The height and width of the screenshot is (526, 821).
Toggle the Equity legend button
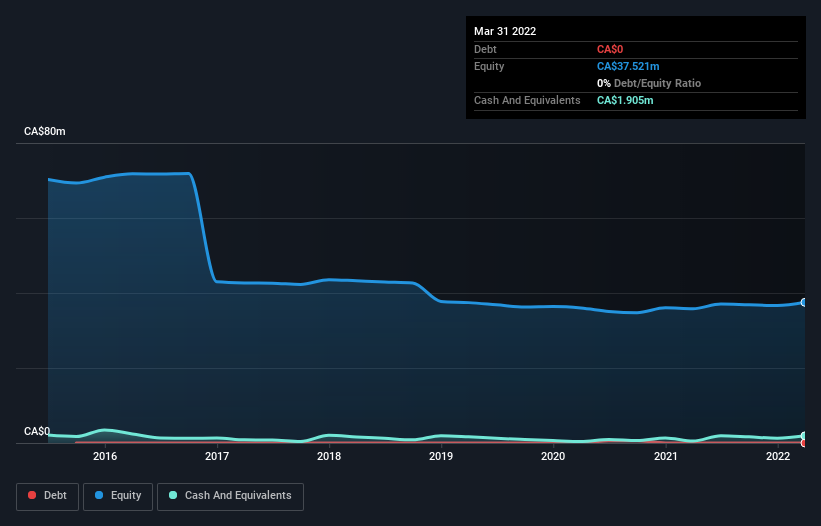(x=118, y=496)
